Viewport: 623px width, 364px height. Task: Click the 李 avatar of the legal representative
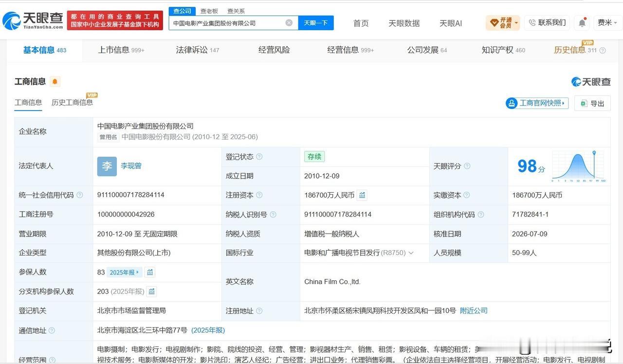point(107,166)
